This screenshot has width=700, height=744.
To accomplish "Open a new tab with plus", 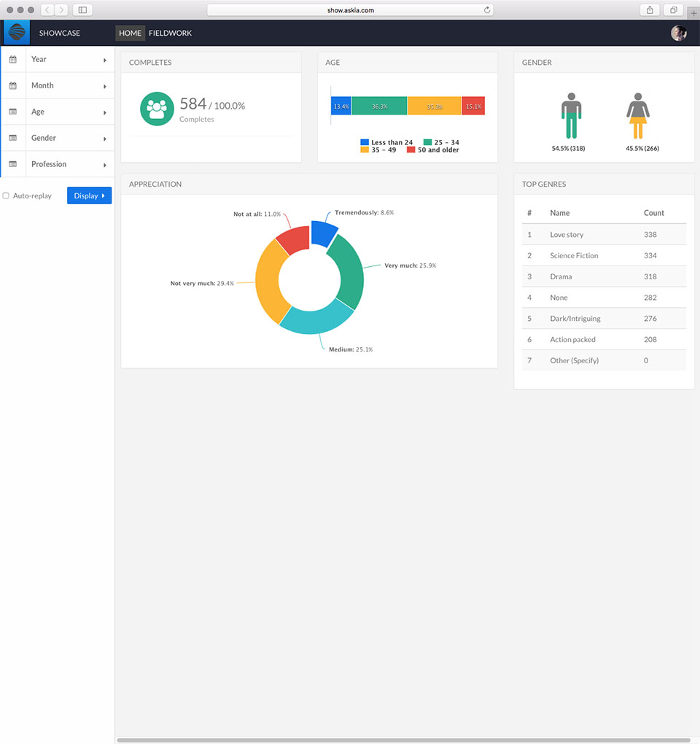I will point(693,13).
